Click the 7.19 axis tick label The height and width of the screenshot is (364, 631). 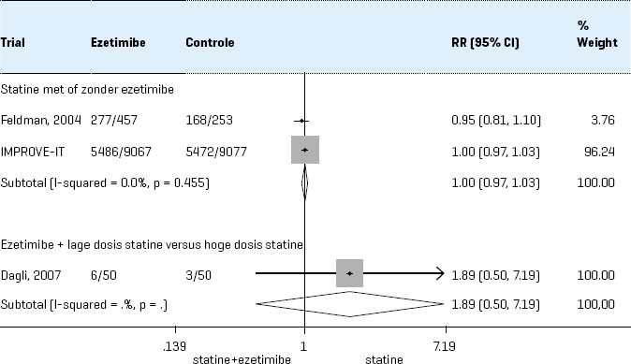point(445,346)
